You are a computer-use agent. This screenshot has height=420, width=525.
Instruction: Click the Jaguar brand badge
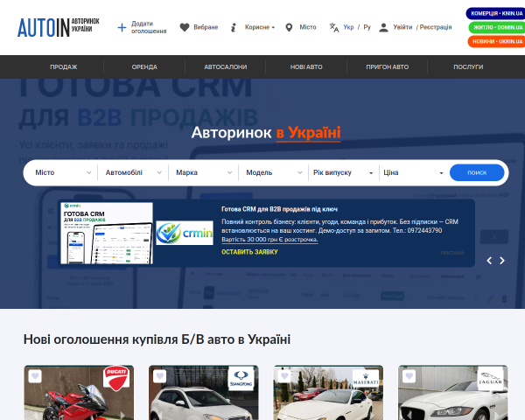(491, 379)
